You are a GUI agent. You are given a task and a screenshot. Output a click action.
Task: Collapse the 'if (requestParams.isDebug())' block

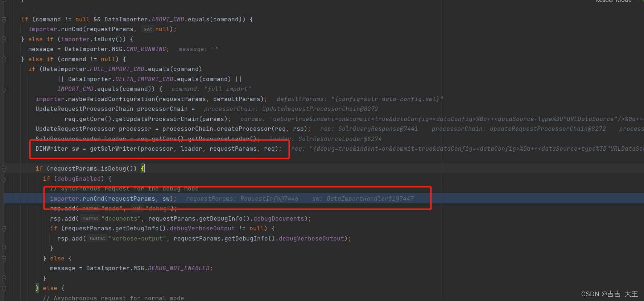click(x=4, y=169)
